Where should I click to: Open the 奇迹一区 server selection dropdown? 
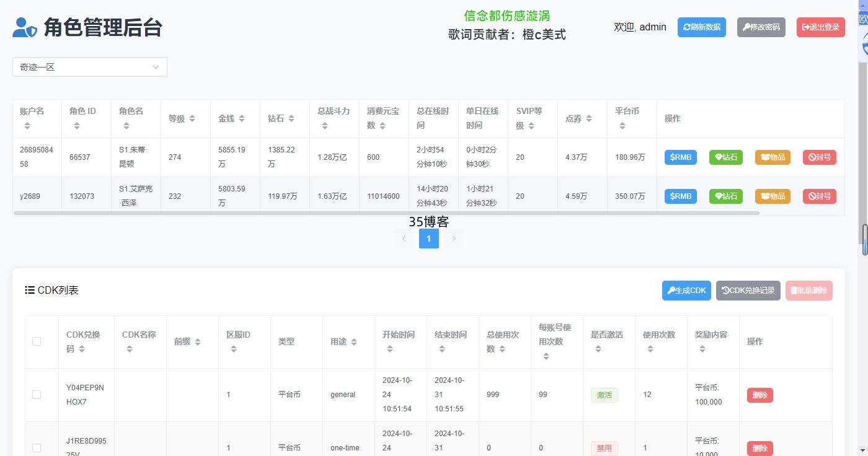click(89, 67)
